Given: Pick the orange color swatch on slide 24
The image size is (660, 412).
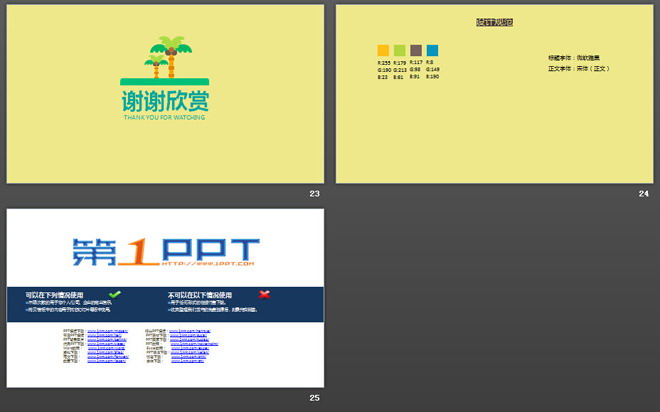Looking at the screenshot, I should click(383, 51).
